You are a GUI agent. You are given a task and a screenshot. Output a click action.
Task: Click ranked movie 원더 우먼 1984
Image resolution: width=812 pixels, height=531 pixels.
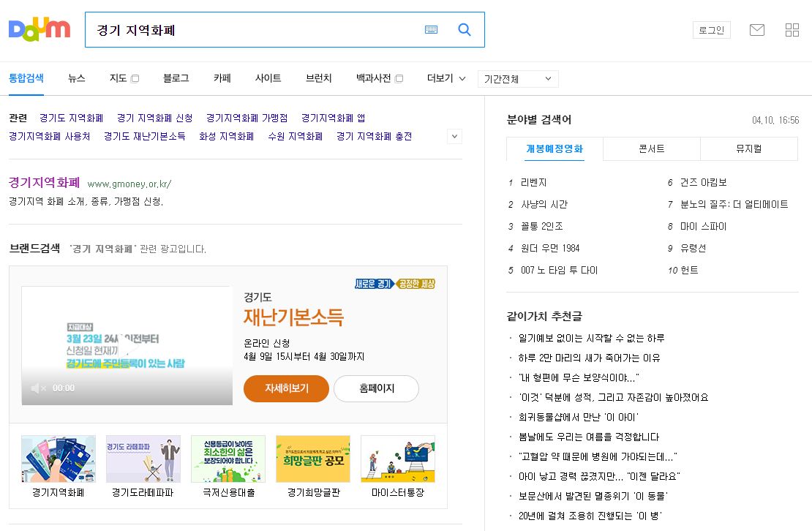coord(550,248)
